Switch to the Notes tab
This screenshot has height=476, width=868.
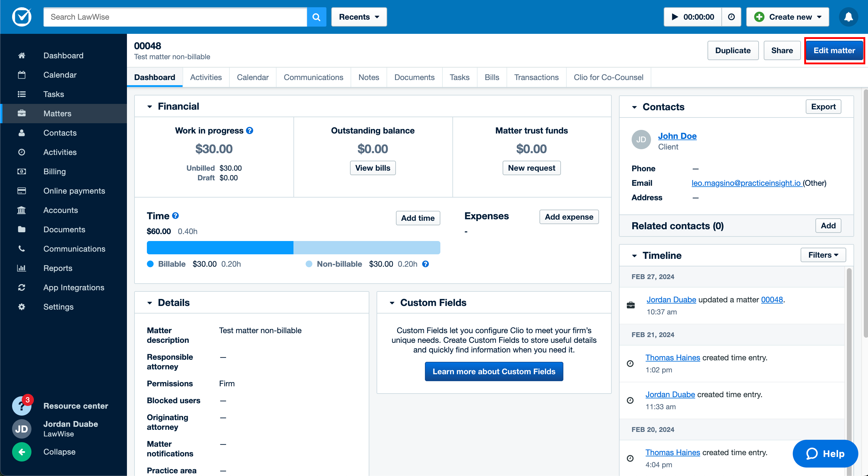369,77
